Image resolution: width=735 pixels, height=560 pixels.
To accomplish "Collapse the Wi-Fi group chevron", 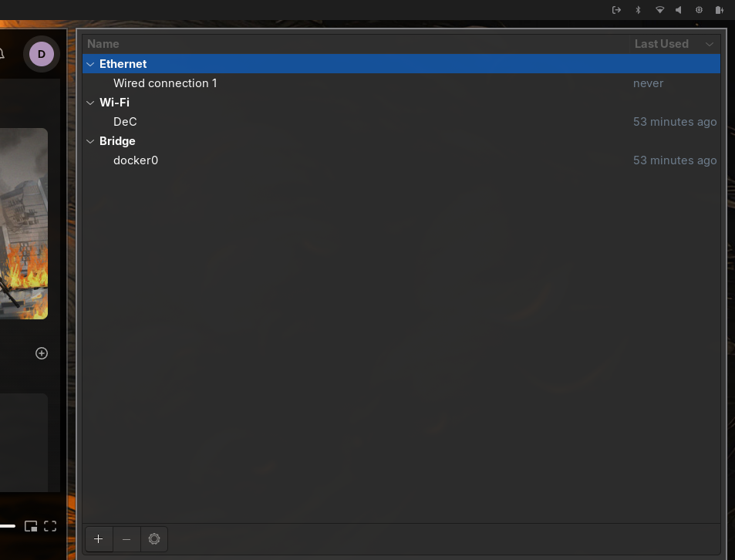I will pyautogui.click(x=90, y=103).
